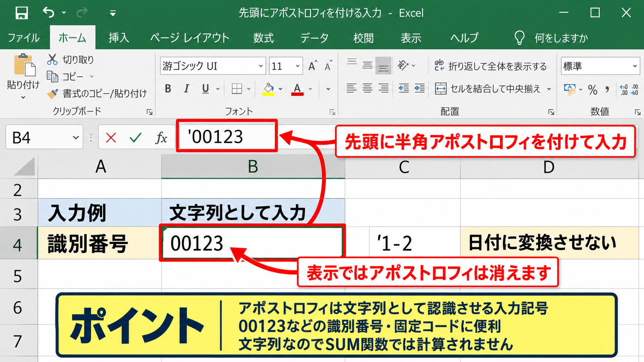Screen dimensions: 644x362
Task: Click the Save icon in title bar
Action: tap(22, 13)
